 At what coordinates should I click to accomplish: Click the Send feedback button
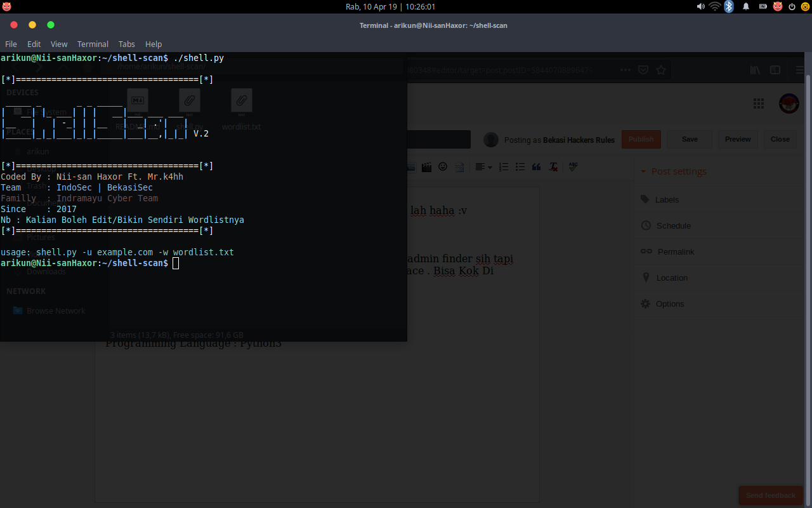771,495
